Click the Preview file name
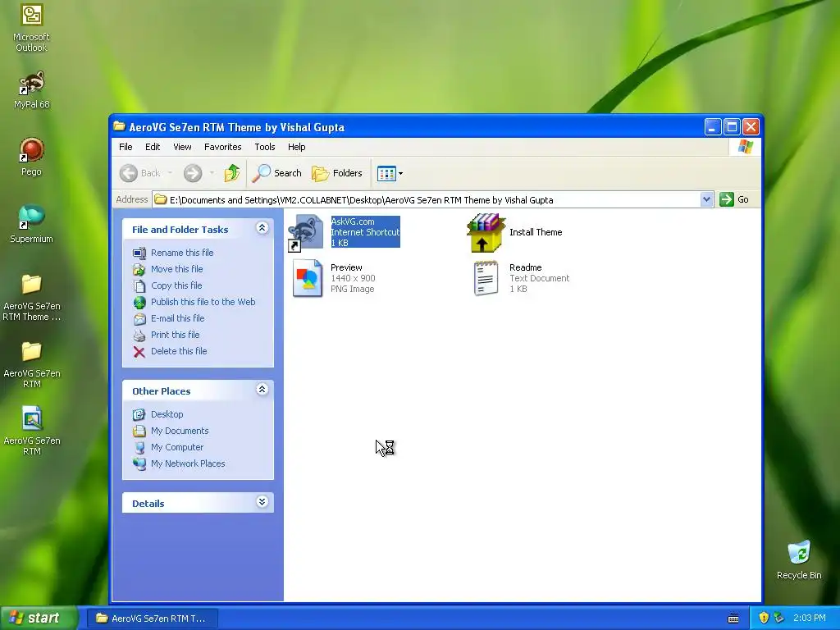This screenshot has height=630, width=840. (x=346, y=267)
